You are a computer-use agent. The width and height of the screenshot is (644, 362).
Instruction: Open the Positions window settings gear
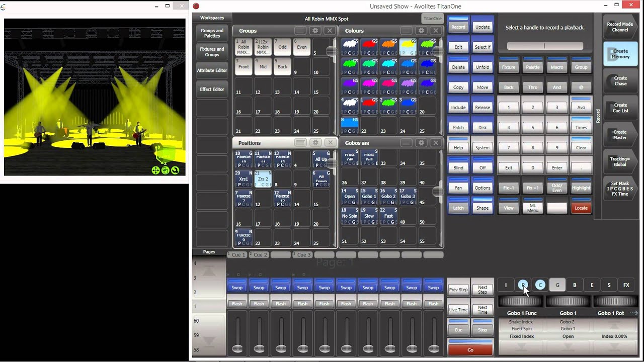[x=315, y=143]
